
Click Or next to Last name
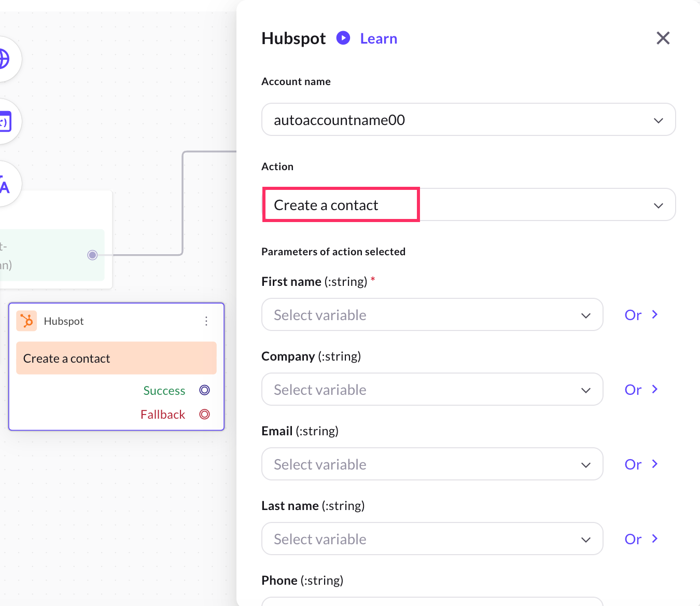click(641, 539)
